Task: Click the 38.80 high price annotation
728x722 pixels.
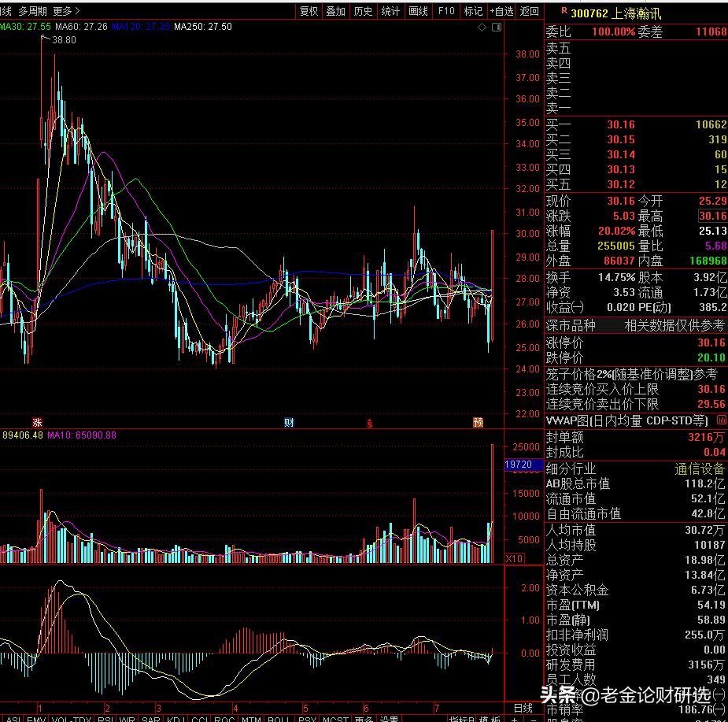Action: click(x=64, y=40)
